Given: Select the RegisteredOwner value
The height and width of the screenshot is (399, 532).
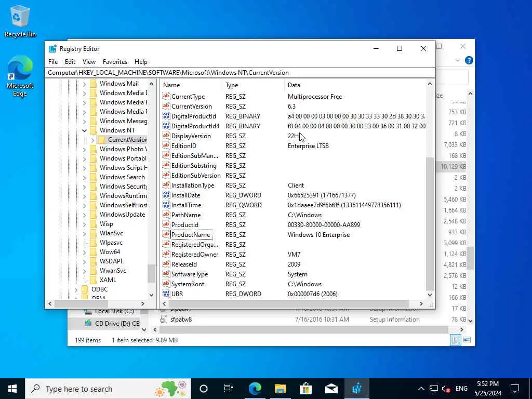Looking at the screenshot, I should point(195,255).
